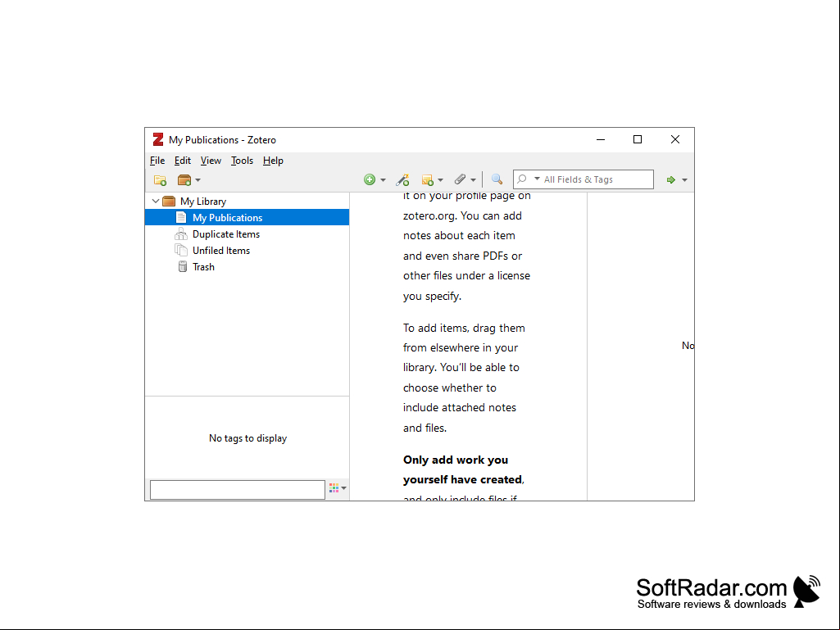Select Unfiled Items in the tree

[x=221, y=251]
